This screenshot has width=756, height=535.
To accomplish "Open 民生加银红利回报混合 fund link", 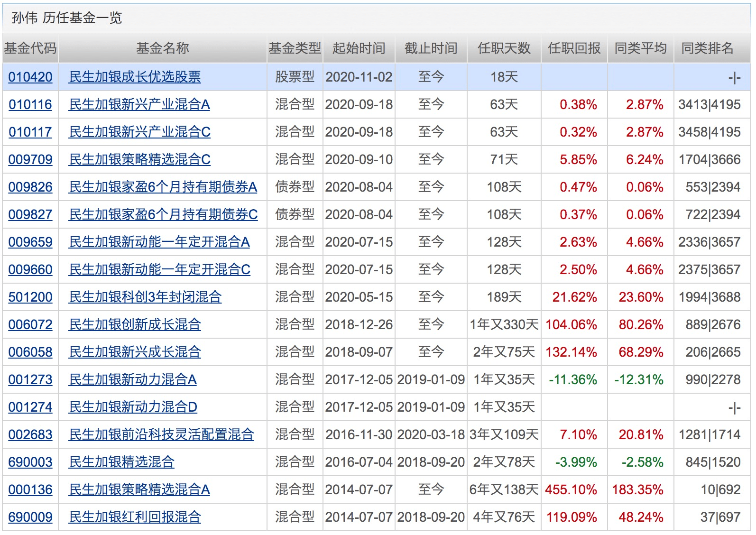I will coord(135,517).
